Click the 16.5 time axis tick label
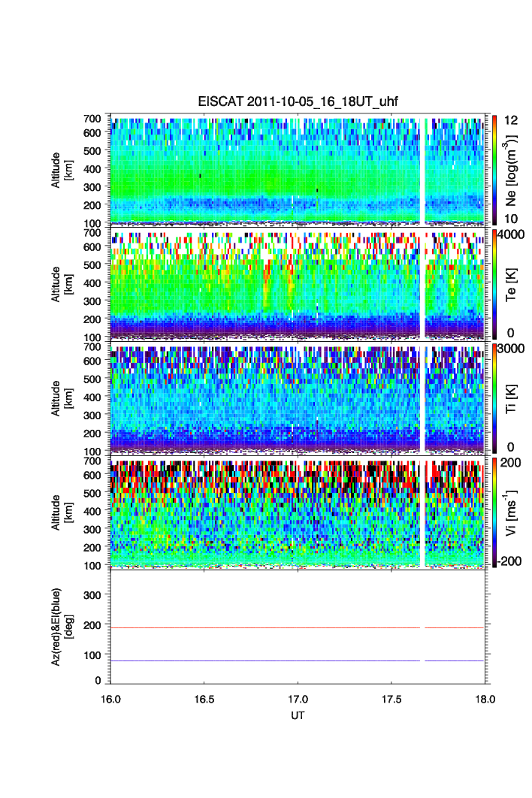The image size is (532, 798). pos(204,698)
